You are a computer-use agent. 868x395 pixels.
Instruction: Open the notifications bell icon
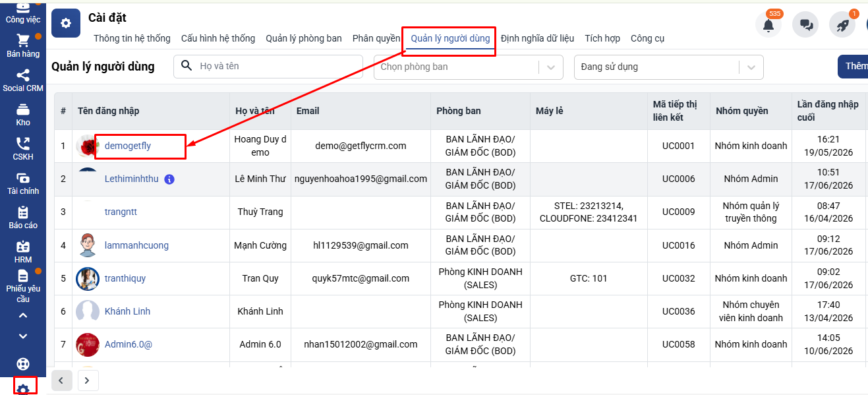point(768,25)
